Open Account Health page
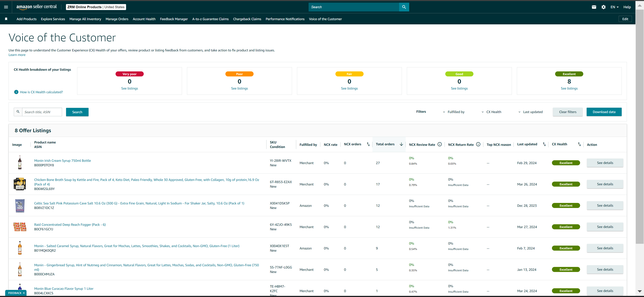 pyautogui.click(x=144, y=19)
